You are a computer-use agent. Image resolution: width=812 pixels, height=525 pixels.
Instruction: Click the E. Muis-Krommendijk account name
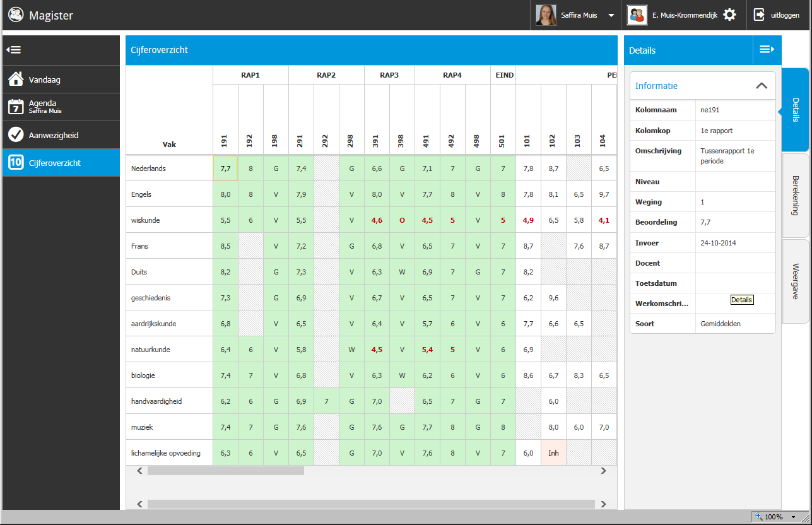(x=685, y=15)
